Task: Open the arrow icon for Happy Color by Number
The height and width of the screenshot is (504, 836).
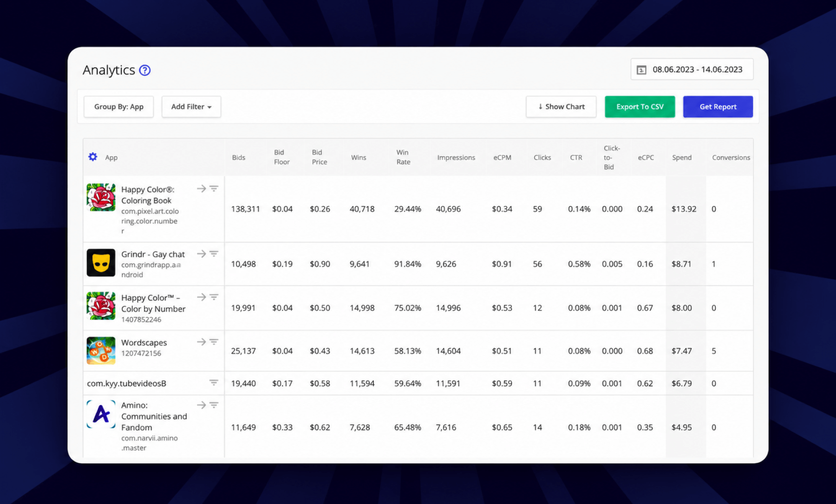Action: [201, 297]
